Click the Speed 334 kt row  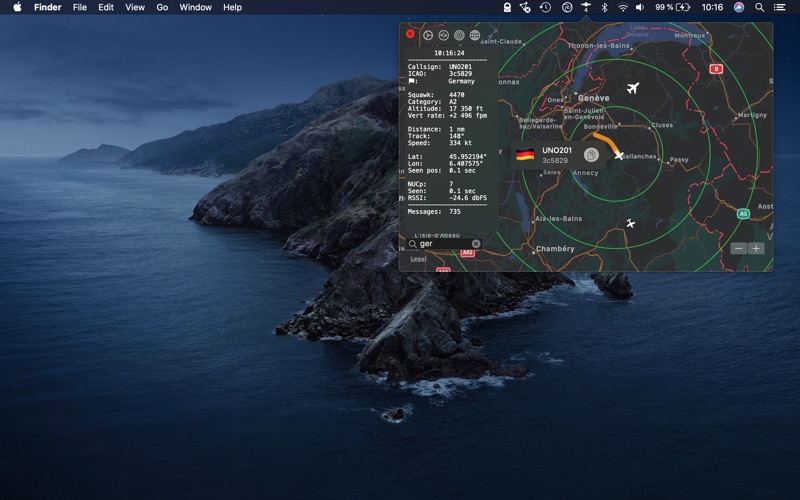(x=439, y=143)
